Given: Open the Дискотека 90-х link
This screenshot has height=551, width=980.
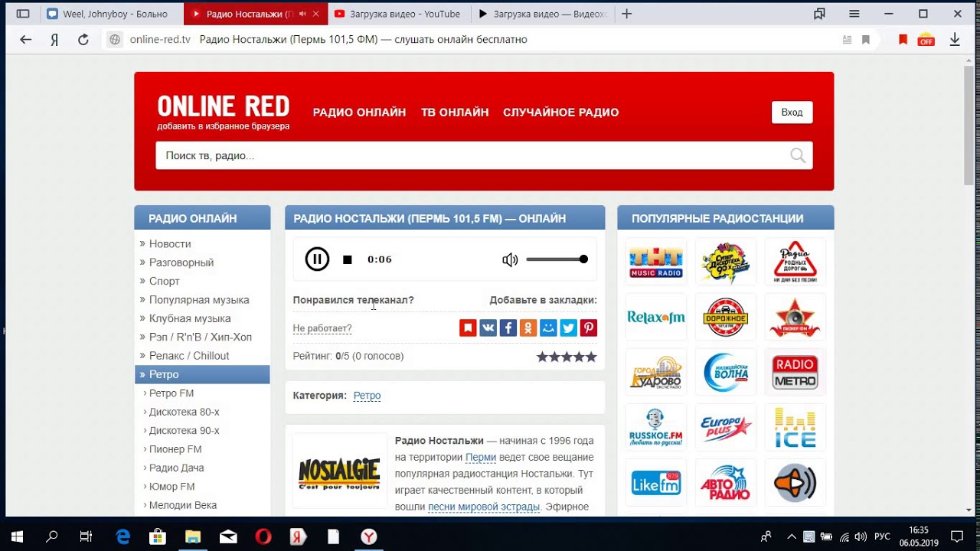Looking at the screenshot, I should 184,431.
